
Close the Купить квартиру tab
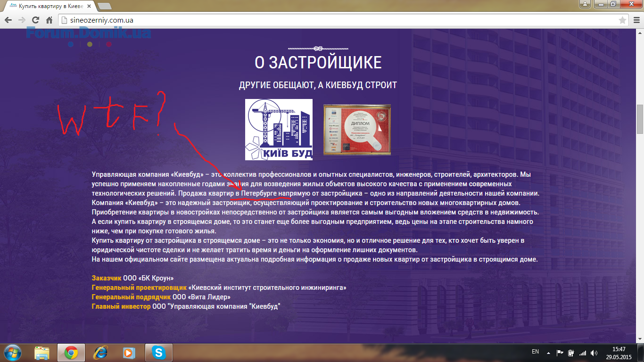(x=89, y=7)
